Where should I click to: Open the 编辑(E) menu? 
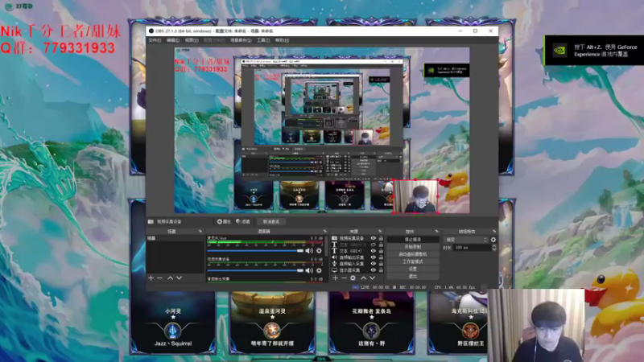pyautogui.click(x=173, y=40)
